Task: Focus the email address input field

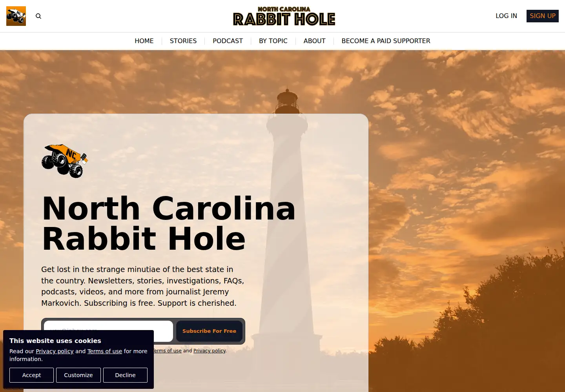Action: pos(108,331)
